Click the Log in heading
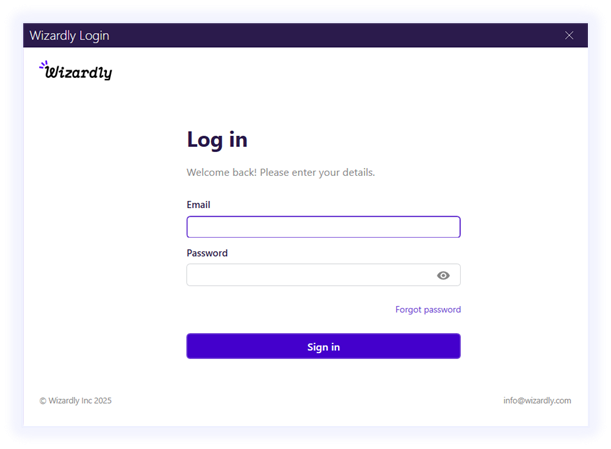Screen dimensions: 611x449 click(x=217, y=140)
